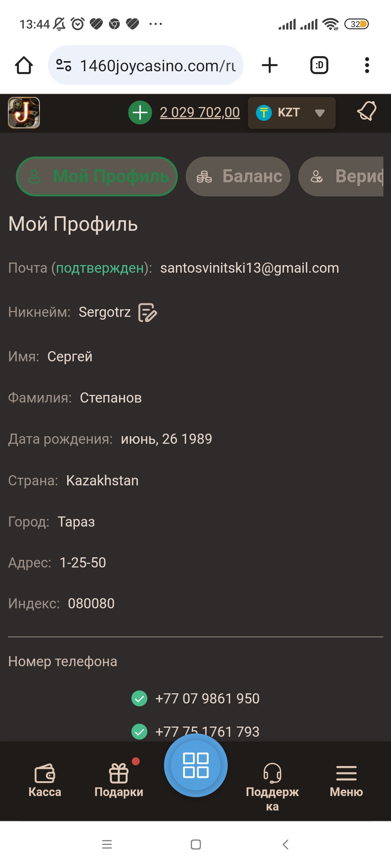Tap the browser home icon
This screenshot has height=868, width=391.
24,65
